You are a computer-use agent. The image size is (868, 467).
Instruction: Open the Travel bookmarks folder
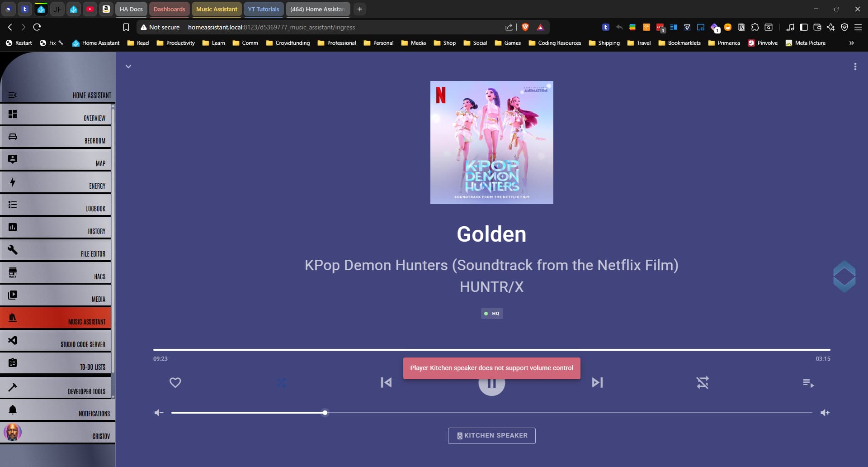[x=639, y=43]
